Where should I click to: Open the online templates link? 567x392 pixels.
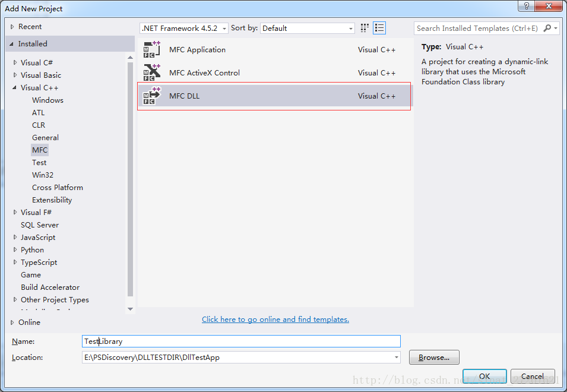[x=275, y=320]
